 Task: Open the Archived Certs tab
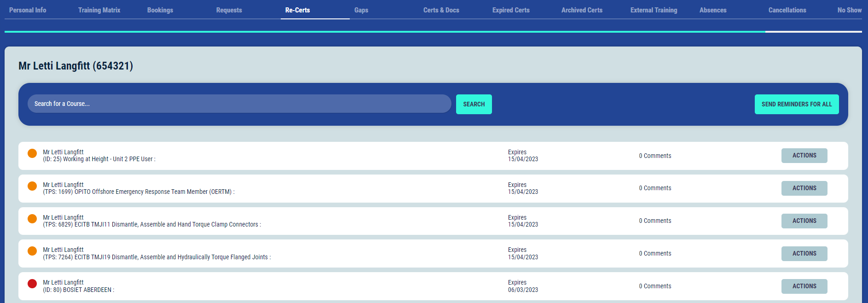pyautogui.click(x=582, y=10)
